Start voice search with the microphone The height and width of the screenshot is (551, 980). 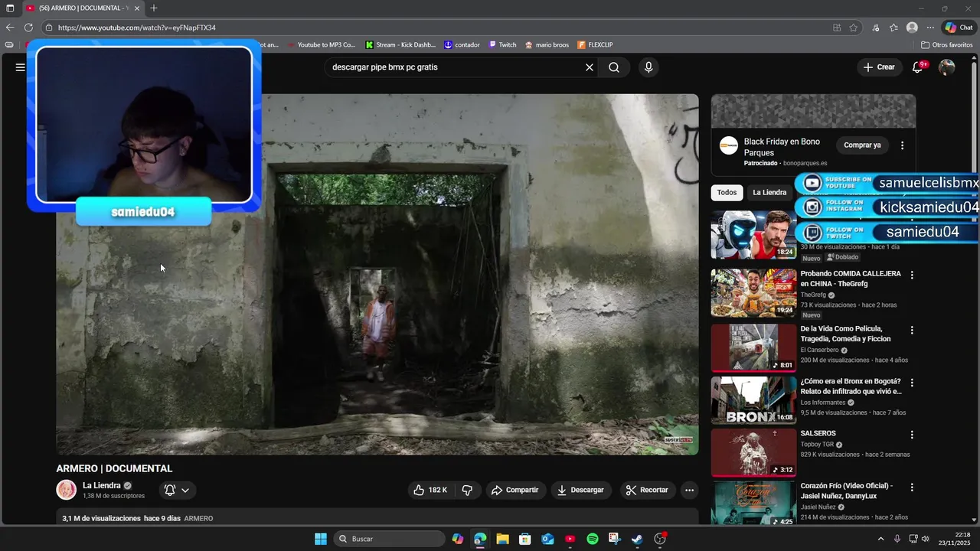[648, 67]
